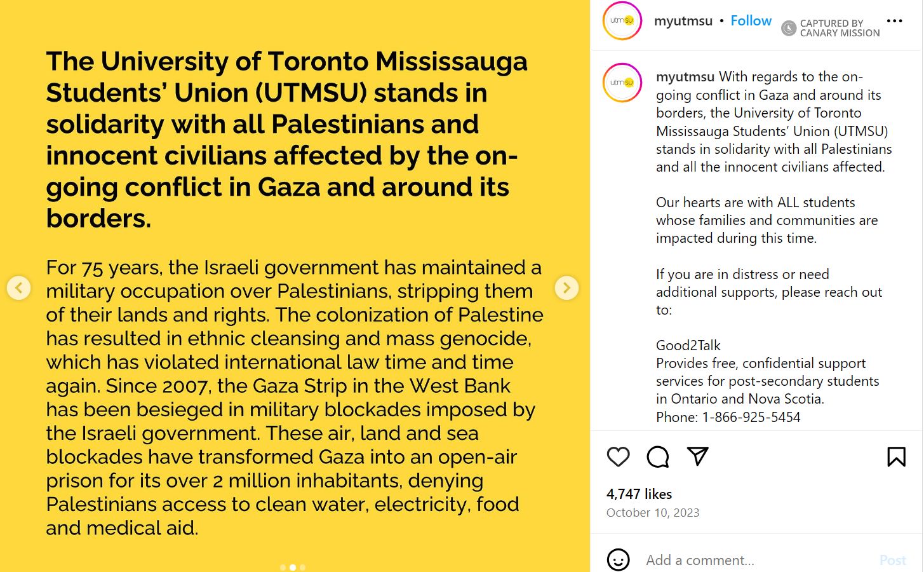This screenshot has width=924, height=572.
Task: Select the first carousel dot indicator
Action: pos(283,568)
